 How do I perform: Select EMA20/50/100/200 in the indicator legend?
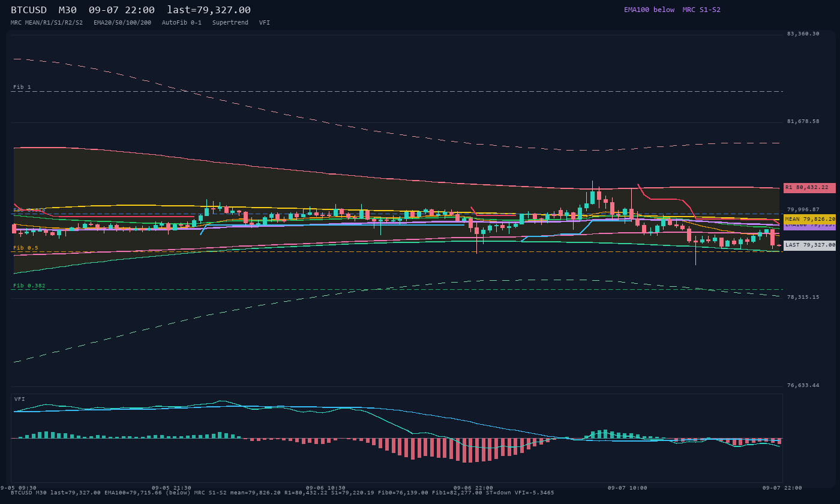(122, 23)
